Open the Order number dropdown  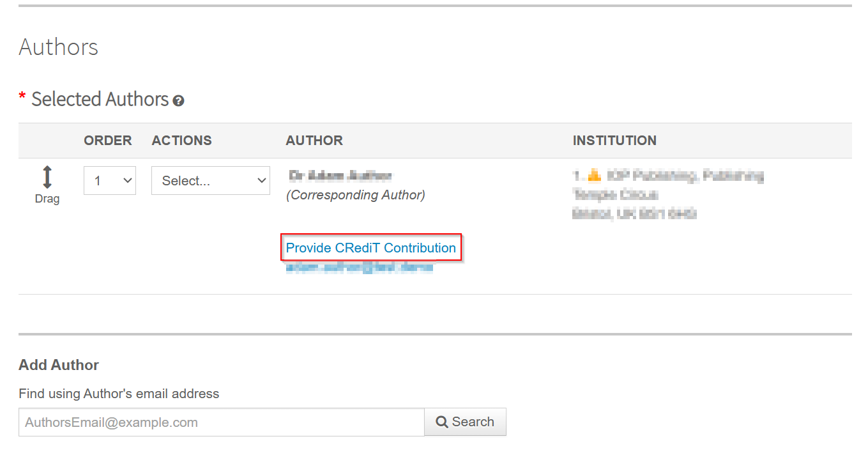pos(110,181)
